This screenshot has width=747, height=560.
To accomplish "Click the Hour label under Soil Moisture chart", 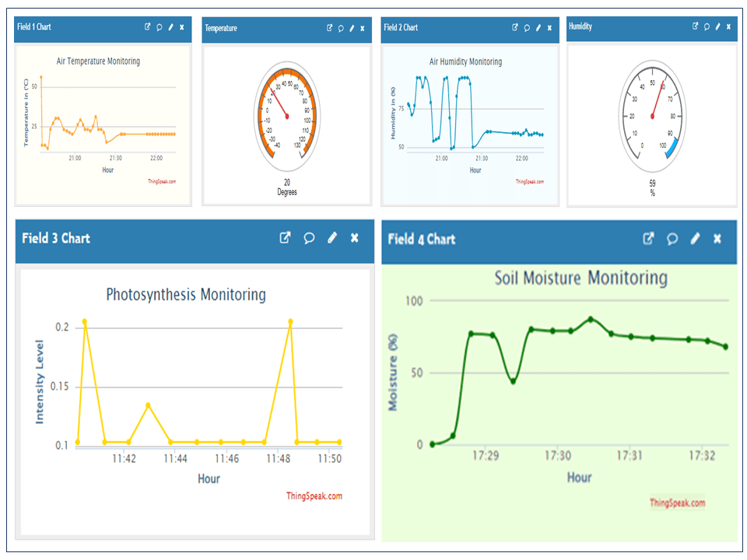I will tap(579, 478).
